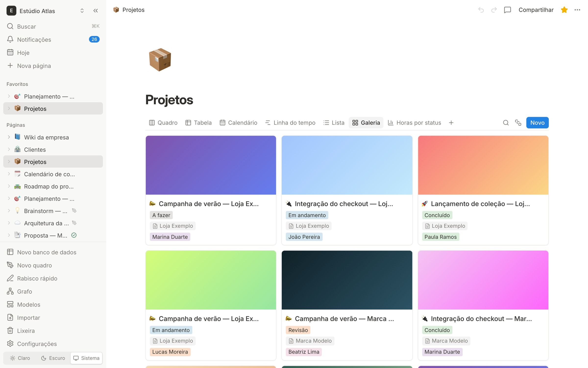
Task: Open the purple cover Campanha de verão card
Action: (211, 190)
